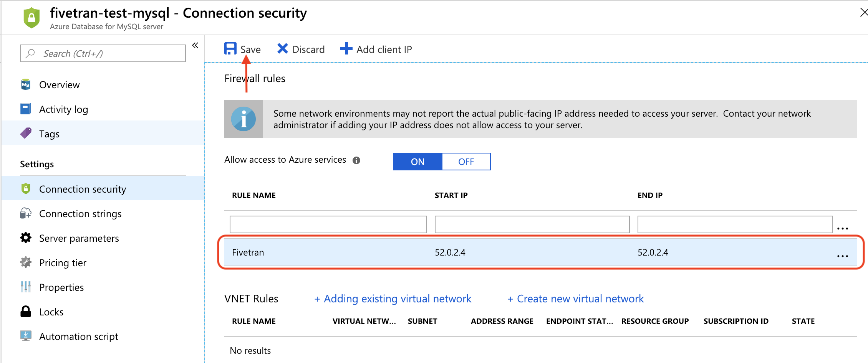This screenshot has height=363, width=868.
Task: Click the magnifier icon in the search box
Action: (x=30, y=53)
